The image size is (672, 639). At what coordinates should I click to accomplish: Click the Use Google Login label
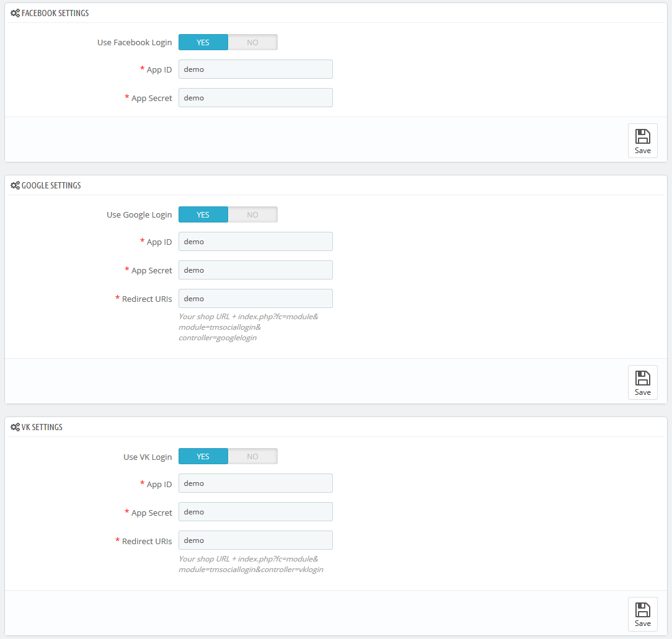coord(139,214)
